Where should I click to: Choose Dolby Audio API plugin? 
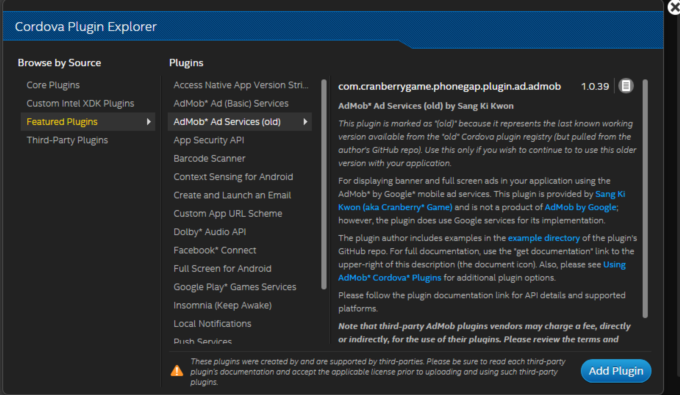(x=210, y=232)
